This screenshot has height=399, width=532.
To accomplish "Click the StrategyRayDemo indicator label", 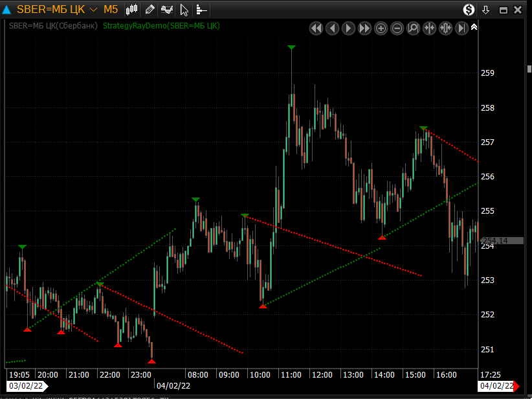I will 161,26.
